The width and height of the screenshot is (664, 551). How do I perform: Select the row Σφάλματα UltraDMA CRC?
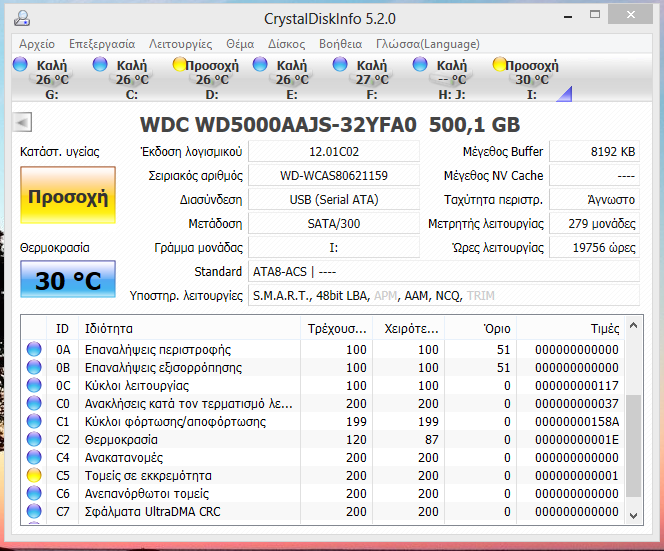click(324, 511)
